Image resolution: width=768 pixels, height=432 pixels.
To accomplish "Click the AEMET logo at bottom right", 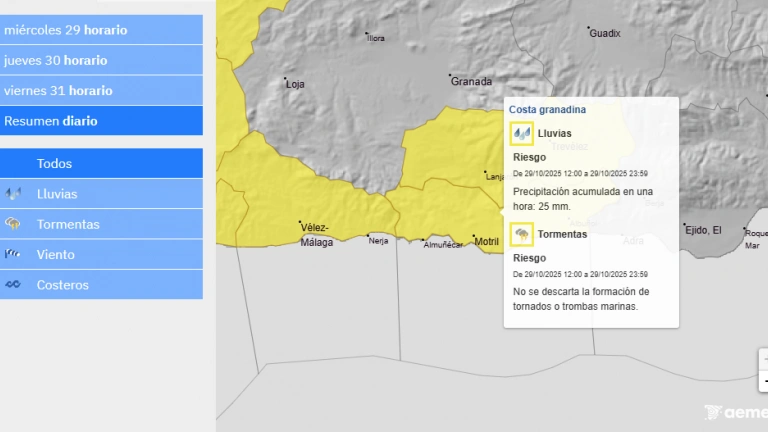I will point(735,412).
